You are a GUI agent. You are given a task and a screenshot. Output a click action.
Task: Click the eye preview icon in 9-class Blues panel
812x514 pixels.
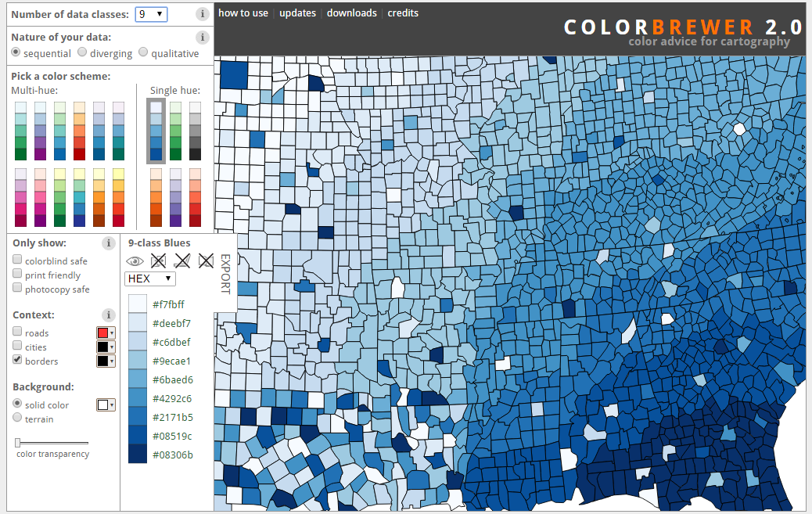135,261
